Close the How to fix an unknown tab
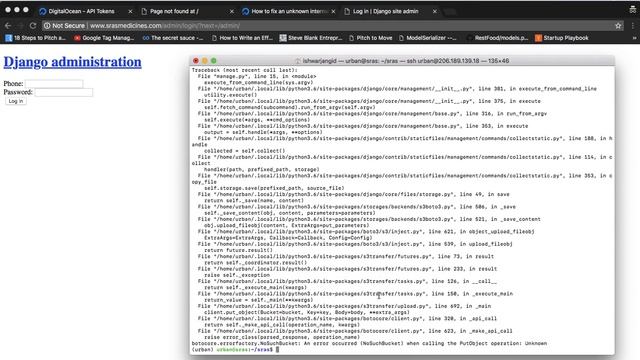Screen dimensions: 640x360 pyautogui.click(x=333, y=11)
